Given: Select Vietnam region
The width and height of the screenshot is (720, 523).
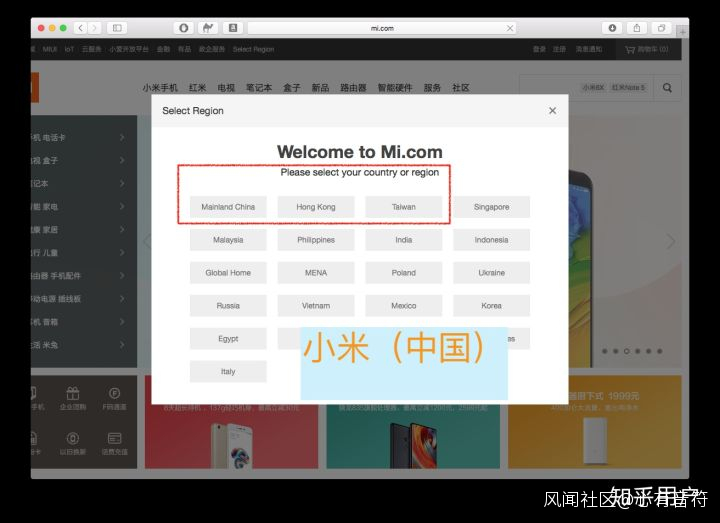Looking at the screenshot, I should coord(316,306).
